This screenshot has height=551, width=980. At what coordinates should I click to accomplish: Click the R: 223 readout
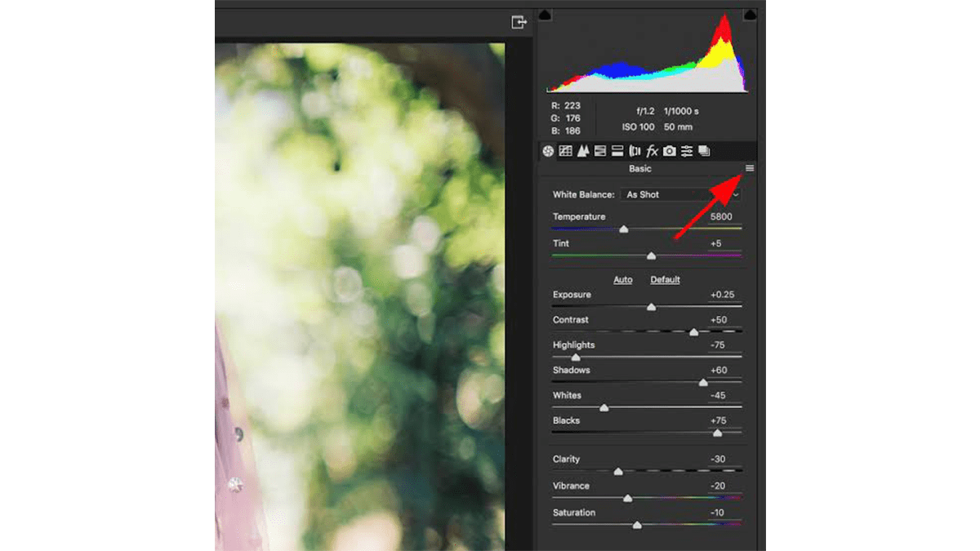click(565, 106)
